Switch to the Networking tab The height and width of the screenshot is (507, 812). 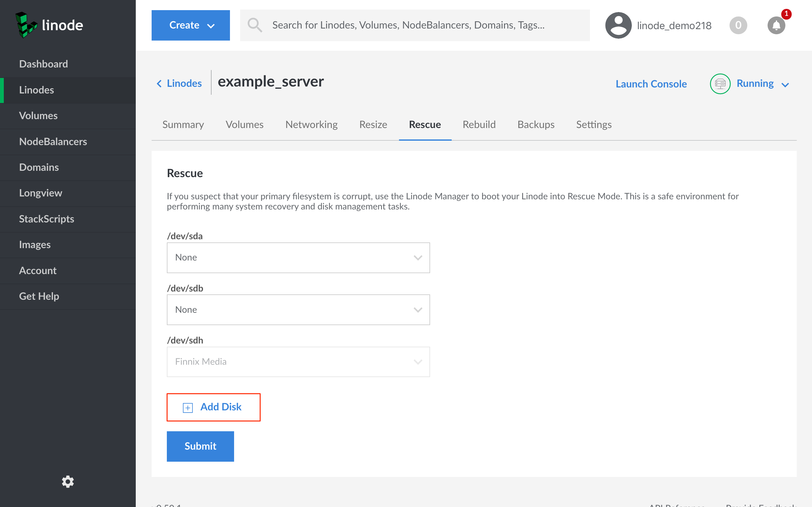pyautogui.click(x=311, y=125)
